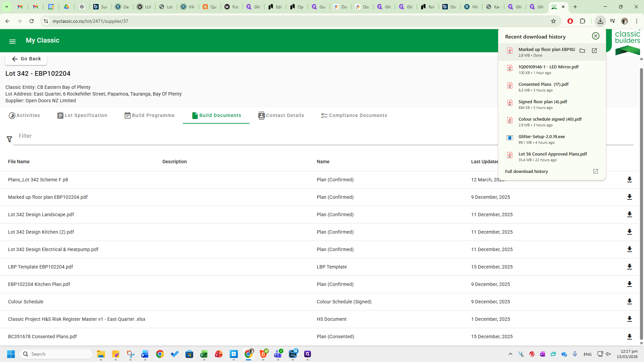Open Consented Plans (17).pdf from downloads
Image resolution: width=644 pixels, height=362 pixels.
point(543,84)
